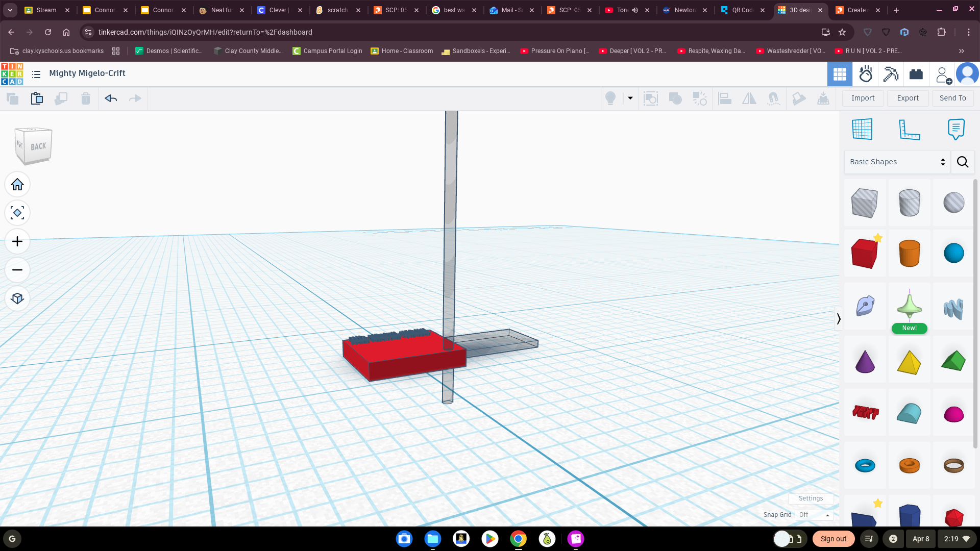Open the Basic Shapes category dropdown
The height and width of the screenshot is (551, 980).
(x=897, y=162)
